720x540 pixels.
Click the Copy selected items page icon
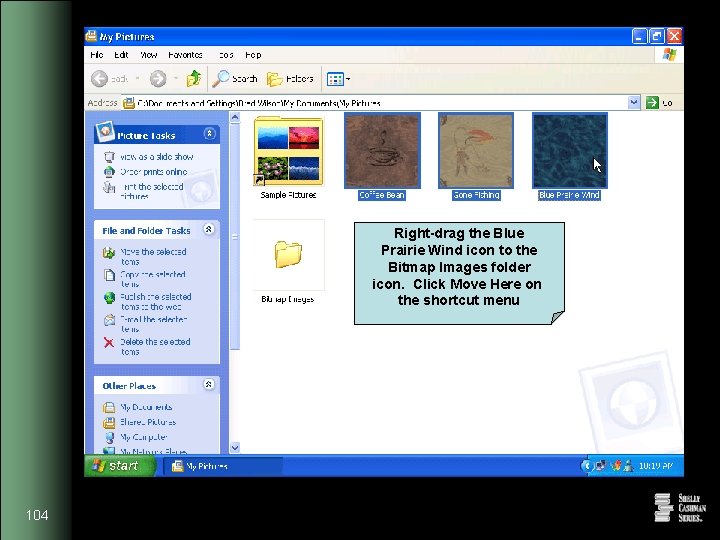pos(109,275)
